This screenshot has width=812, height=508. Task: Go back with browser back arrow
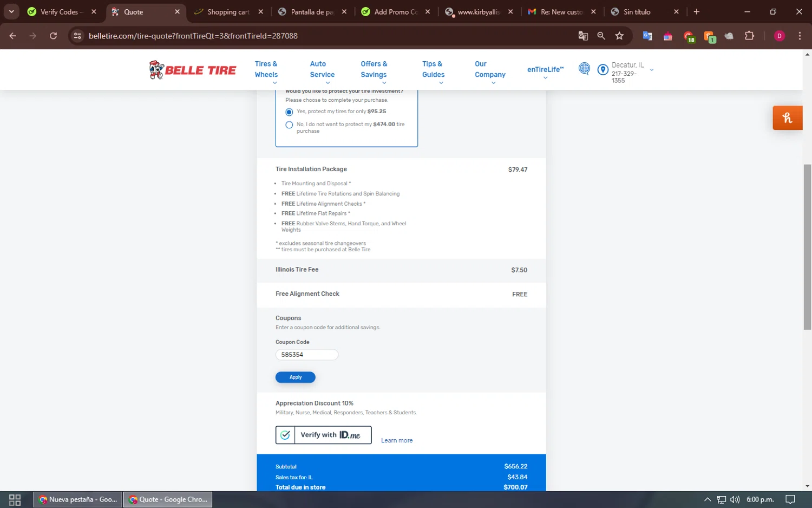(x=13, y=36)
